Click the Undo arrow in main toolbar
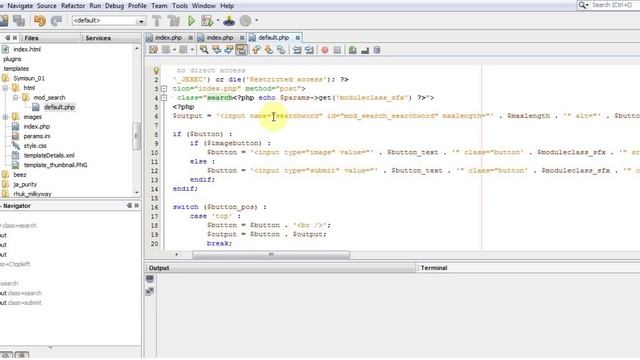This screenshot has width=640, height=360. [40, 20]
